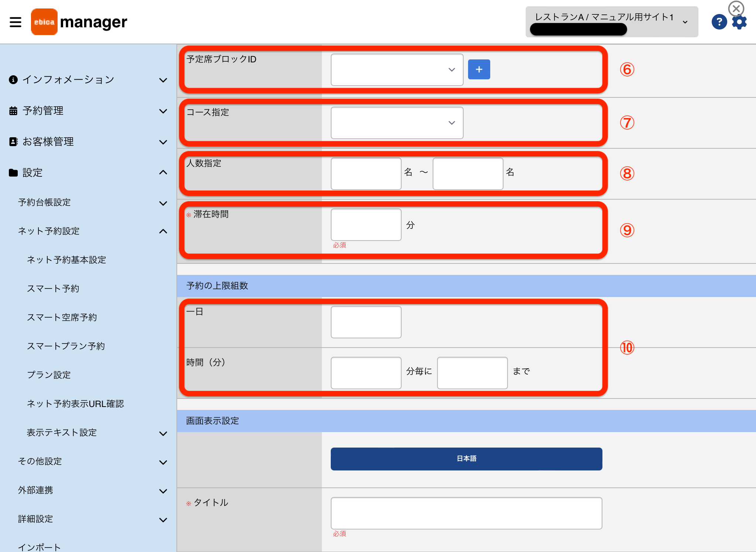The width and height of the screenshot is (756, 552).
Task: Expand the 予約台帳設定 section
Action: tap(163, 203)
